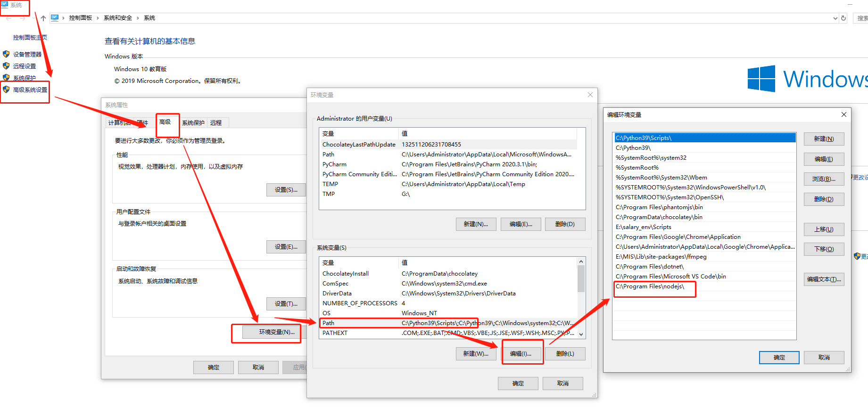This screenshot has height=408, width=868.
Task: Switch to the 系统保护 tab in 系统属性
Action: (193, 122)
